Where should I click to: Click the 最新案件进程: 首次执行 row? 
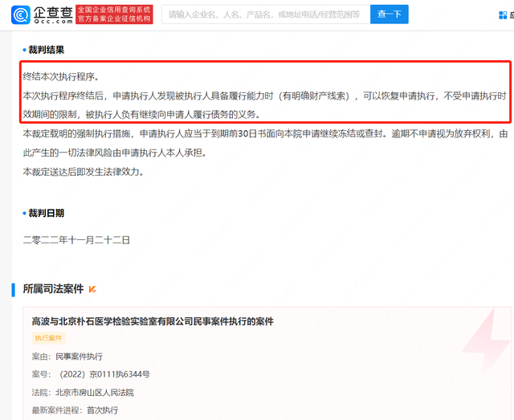75,410
